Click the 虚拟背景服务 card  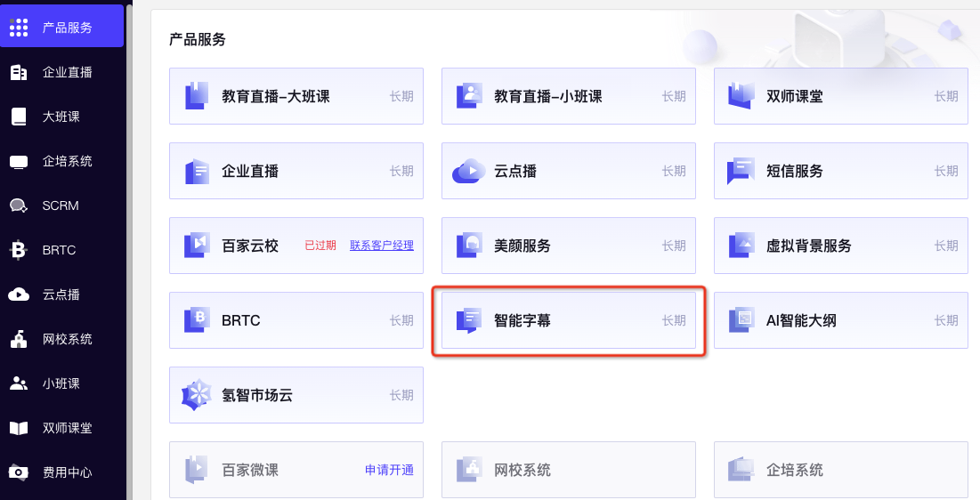841,246
